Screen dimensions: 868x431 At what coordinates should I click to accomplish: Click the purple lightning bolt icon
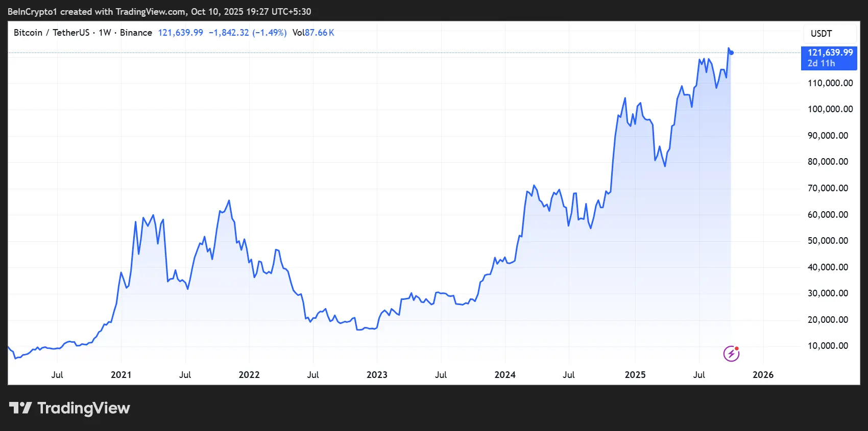pyautogui.click(x=731, y=353)
